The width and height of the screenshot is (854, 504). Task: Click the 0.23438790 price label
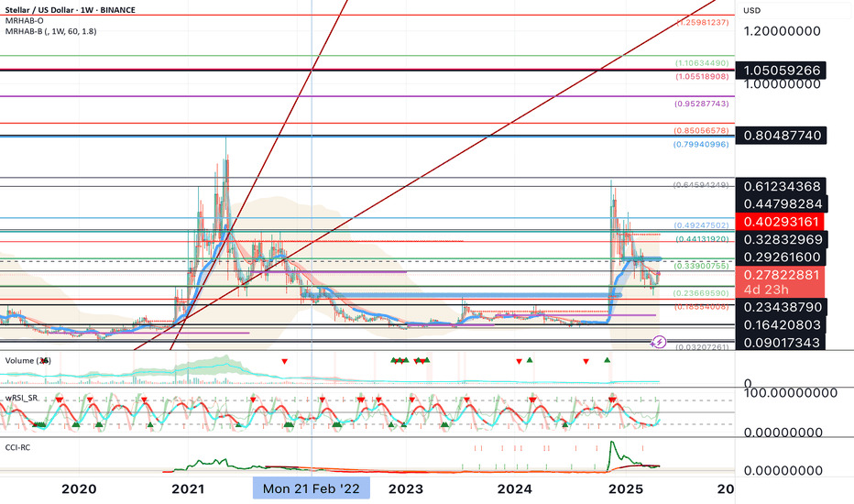pyautogui.click(x=781, y=307)
